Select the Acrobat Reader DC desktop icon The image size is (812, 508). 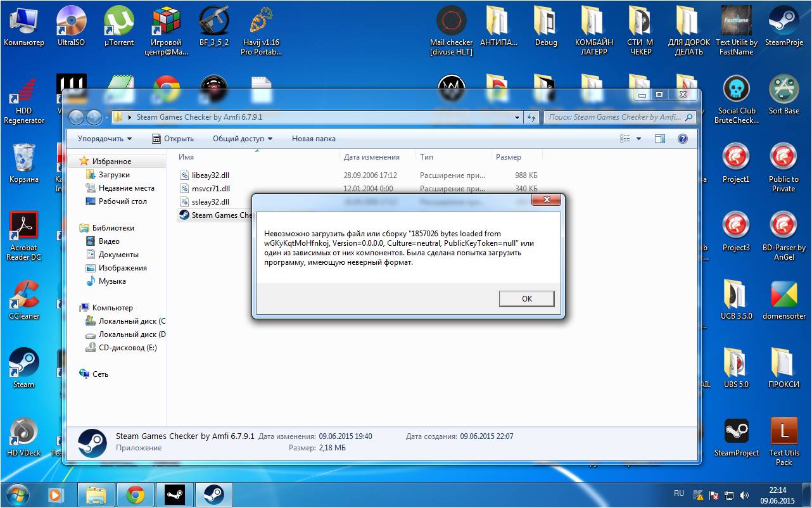[x=24, y=236]
